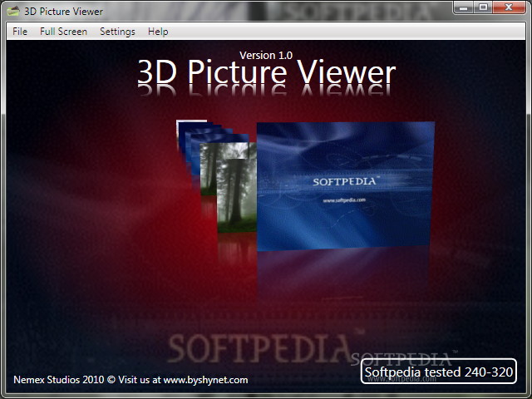Screen dimensions: 532x399
Task: Open the Settings menu
Action: pyautogui.click(x=117, y=32)
